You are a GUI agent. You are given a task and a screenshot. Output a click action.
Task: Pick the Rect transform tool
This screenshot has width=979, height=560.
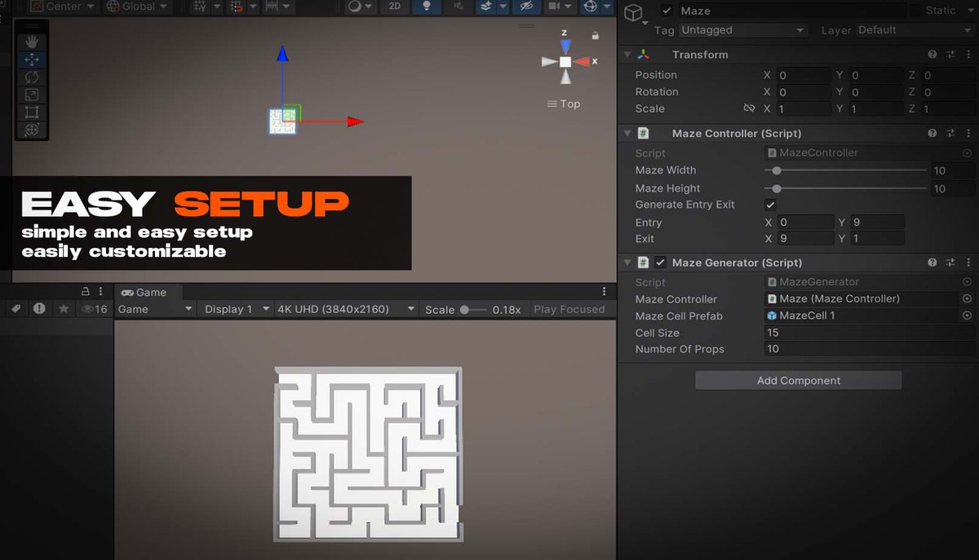click(32, 112)
